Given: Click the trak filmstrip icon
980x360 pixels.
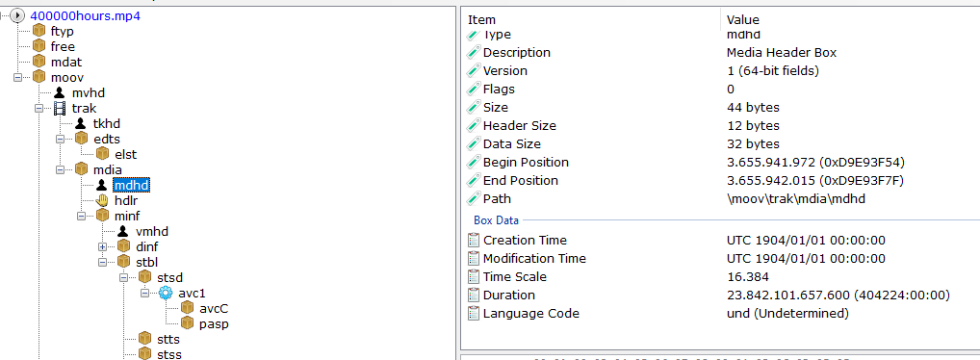Looking at the screenshot, I should coord(60,108).
